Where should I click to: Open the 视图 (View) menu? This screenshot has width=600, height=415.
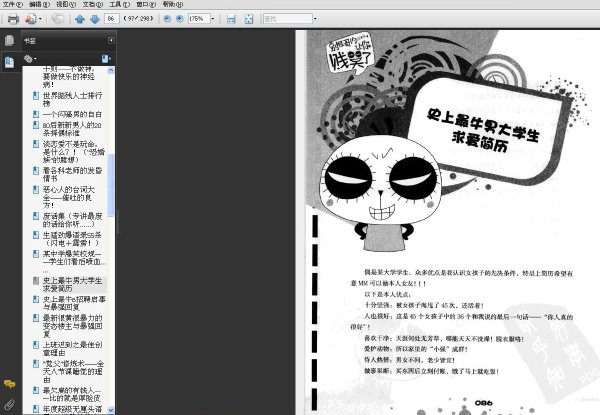tap(66, 4)
